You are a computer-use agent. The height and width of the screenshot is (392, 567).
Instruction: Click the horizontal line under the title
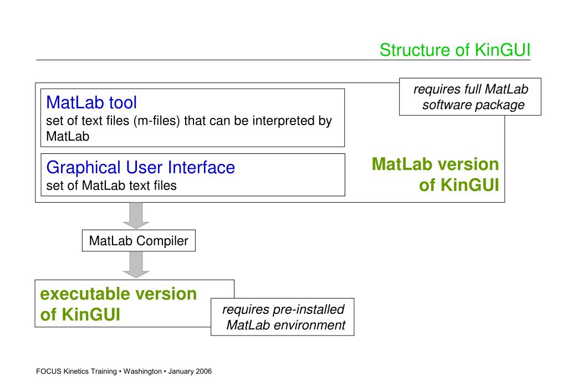283,60
